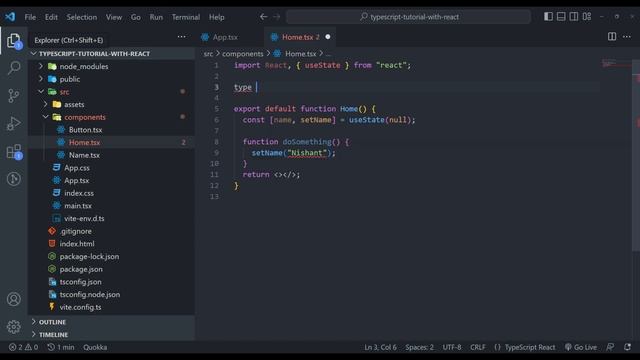Click the 1 min timer status item
Viewport: 640px width, 360px height.
tap(61, 347)
